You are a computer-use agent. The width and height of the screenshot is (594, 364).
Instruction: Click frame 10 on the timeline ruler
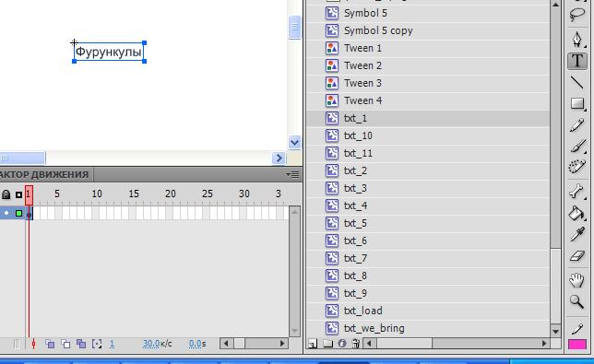pos(97,194)
